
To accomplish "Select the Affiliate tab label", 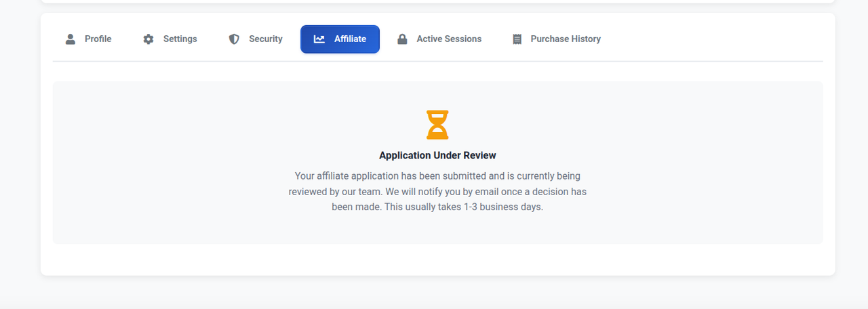I will [350, 39].
